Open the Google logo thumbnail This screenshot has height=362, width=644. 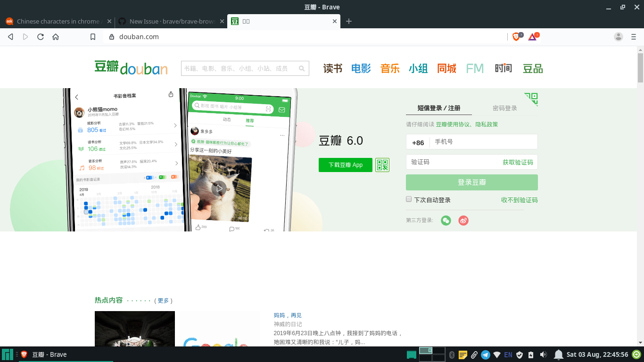pyautogui.click(x=220, y=329)
